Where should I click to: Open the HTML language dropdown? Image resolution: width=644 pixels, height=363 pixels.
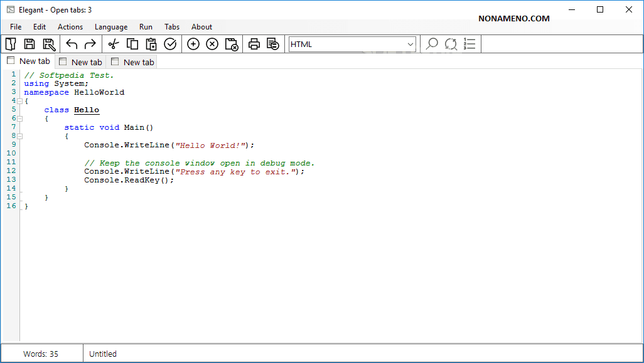[x=352, y=44]
